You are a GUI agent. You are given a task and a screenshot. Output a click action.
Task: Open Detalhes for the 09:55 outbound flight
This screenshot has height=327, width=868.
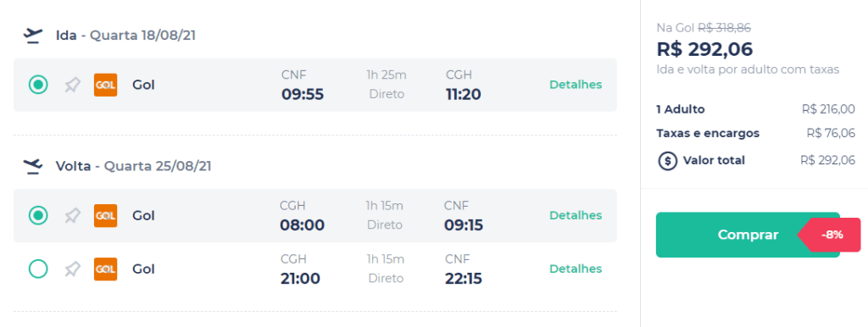click(576, 85)
